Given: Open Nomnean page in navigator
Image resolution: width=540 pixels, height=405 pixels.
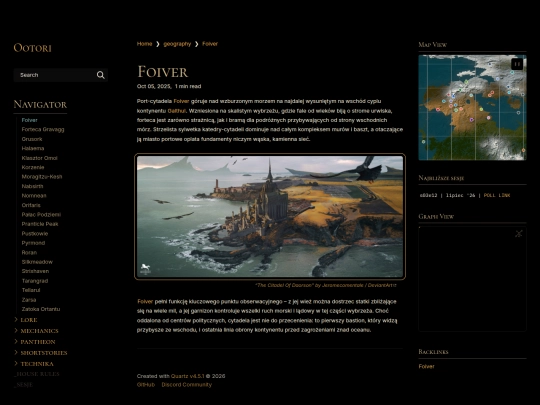Looking at the screenshot, I should tap(34, 196).
